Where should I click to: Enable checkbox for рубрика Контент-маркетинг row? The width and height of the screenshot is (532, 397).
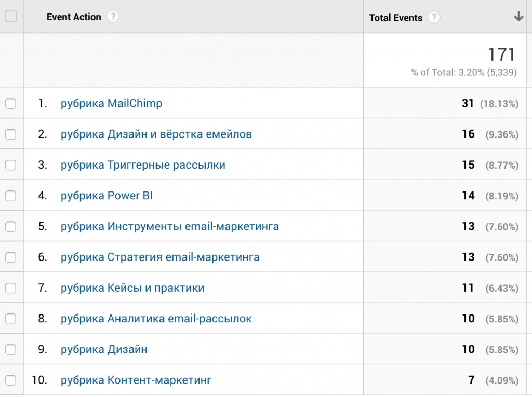pos(11,380)
